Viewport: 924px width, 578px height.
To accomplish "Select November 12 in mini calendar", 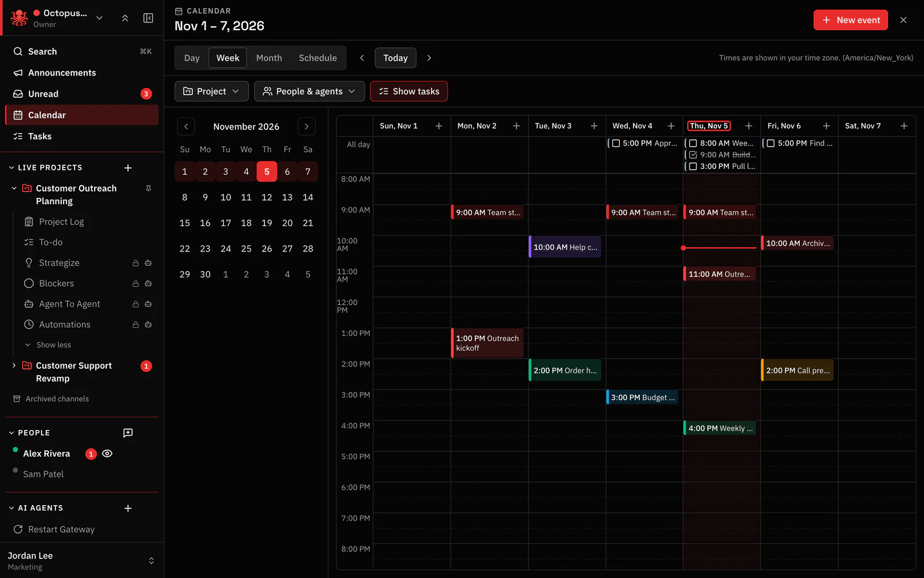I will [x=267, y=198].
